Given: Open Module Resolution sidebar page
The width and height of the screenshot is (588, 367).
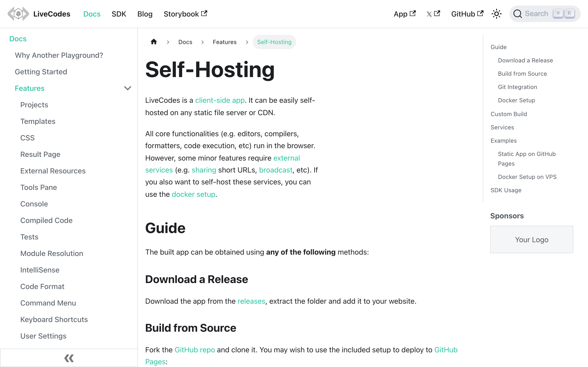Looking at the screenshot, I should 52,253.
